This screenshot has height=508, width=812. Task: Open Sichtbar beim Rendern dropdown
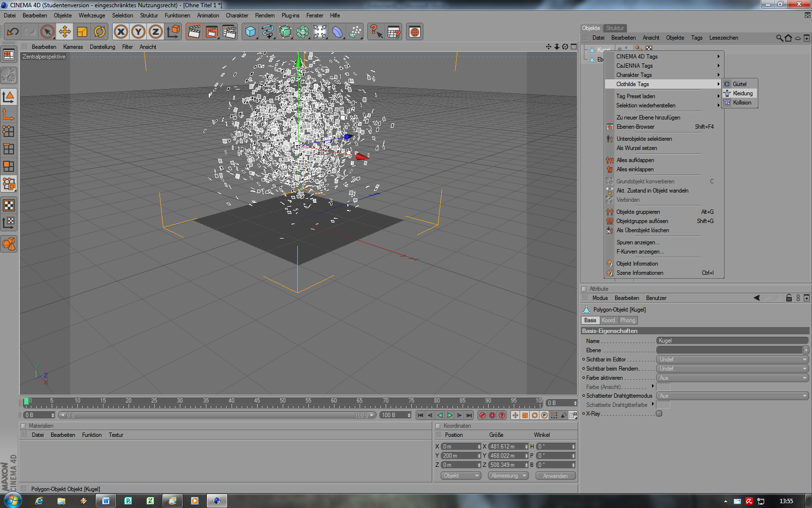(732, 369)
